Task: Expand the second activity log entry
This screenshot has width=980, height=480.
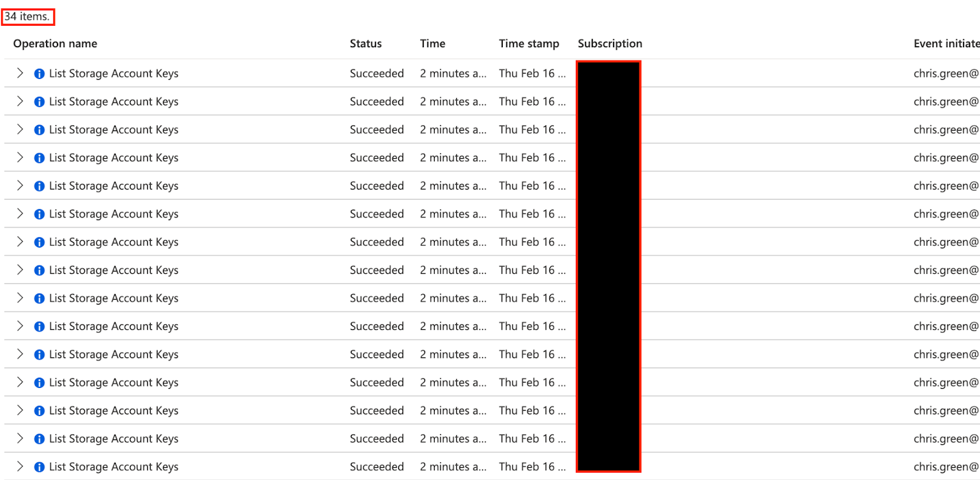Action: coord(19,101)
